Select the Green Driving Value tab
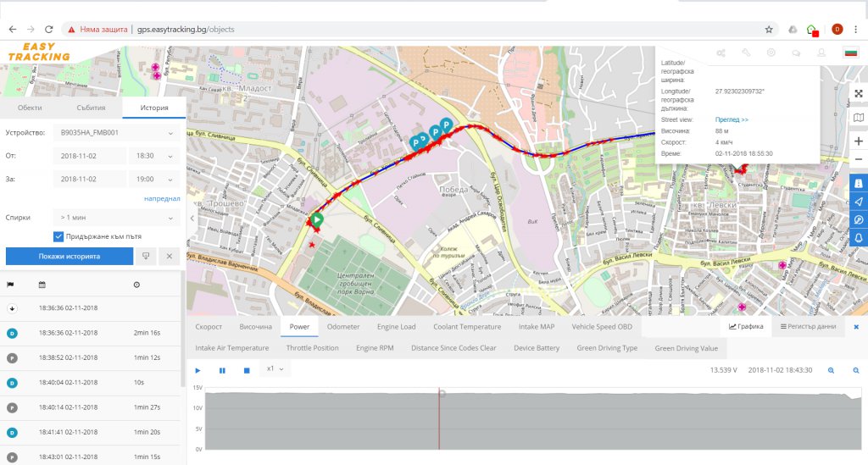This screenshot has width=868, height=465. pyautogui.click(x=687, y=348)
